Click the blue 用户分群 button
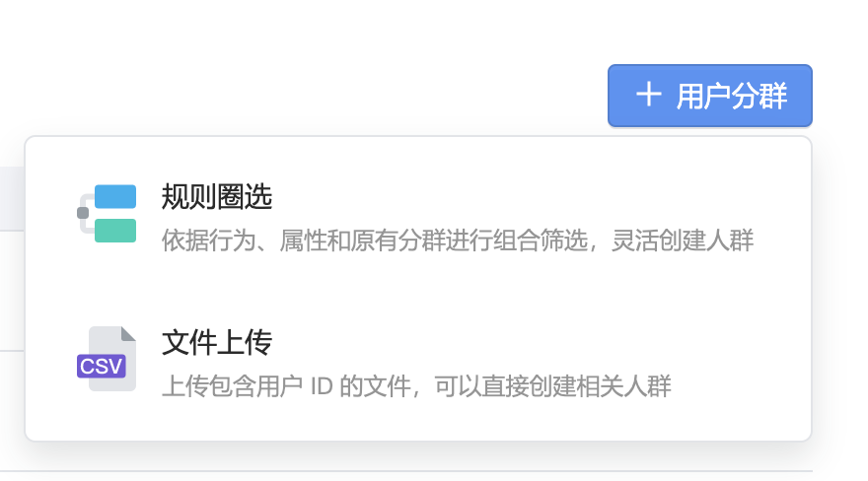868x481 pixels. [x=709, y=96]
